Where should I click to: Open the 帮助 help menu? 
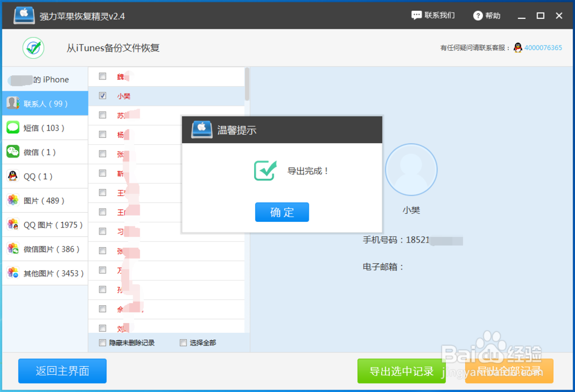click(x=486, y=16)
